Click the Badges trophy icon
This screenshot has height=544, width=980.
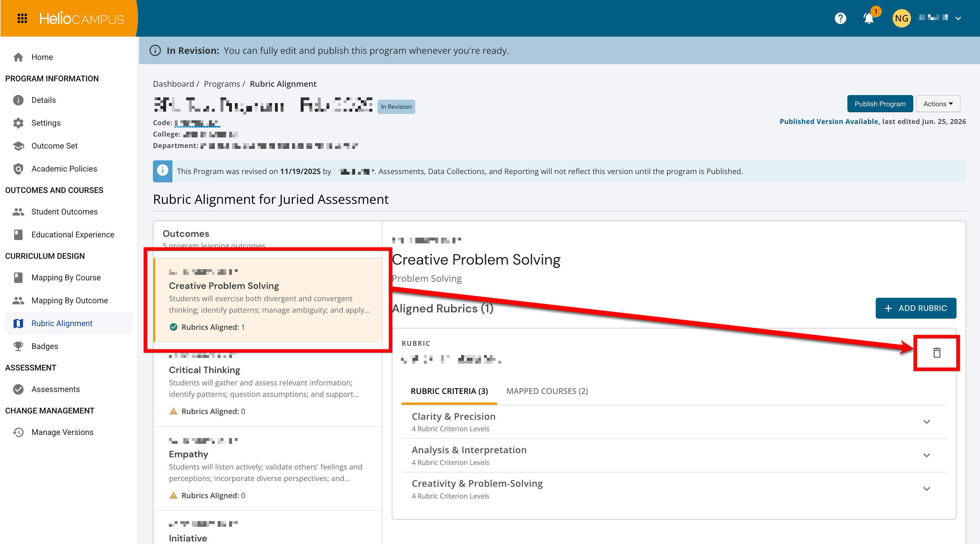click(18, 346)
